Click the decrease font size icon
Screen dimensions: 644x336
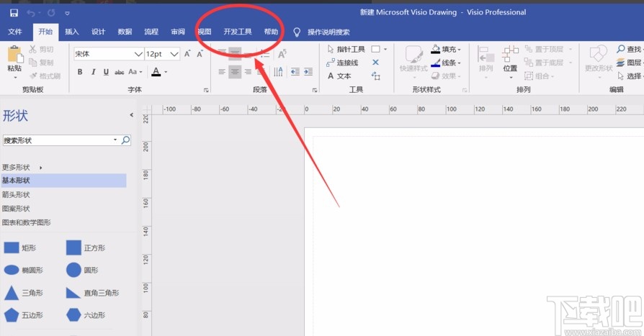pos(200,54)
